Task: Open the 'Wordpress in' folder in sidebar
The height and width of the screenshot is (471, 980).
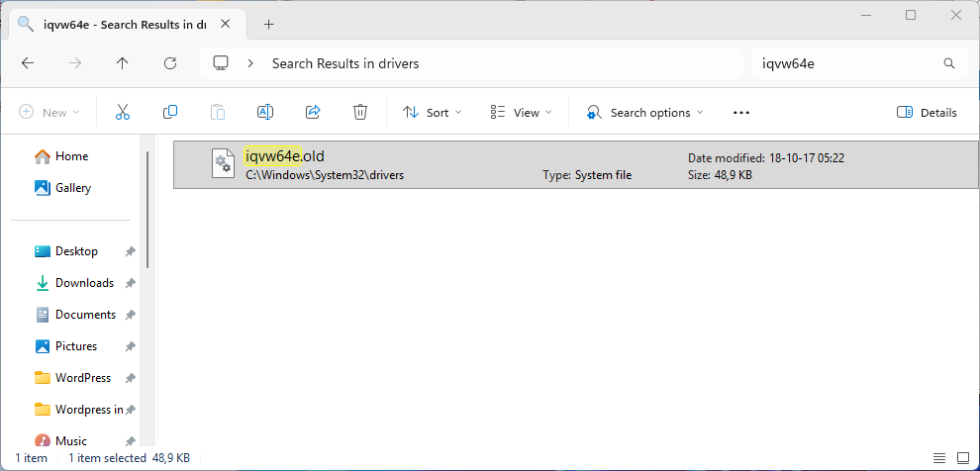Action: click(x=89, y=410)
